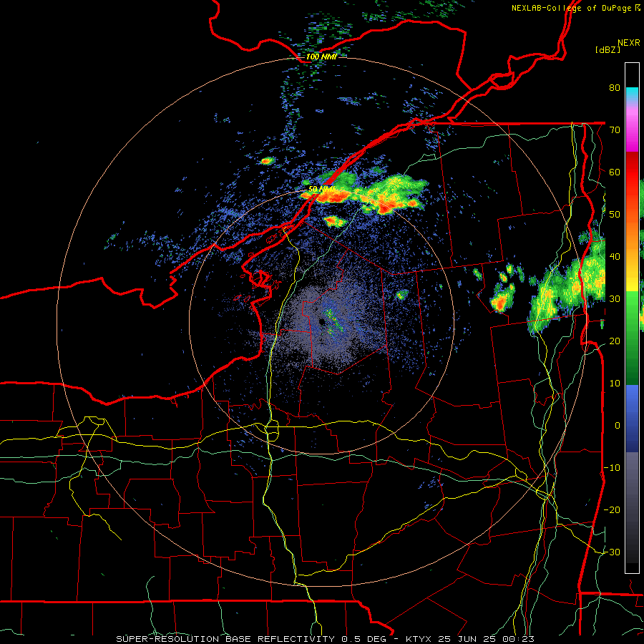The width and height of the screenshot is (644, 644).
Task: Click the dark radar site dot at map center
Action: point(321,321)
